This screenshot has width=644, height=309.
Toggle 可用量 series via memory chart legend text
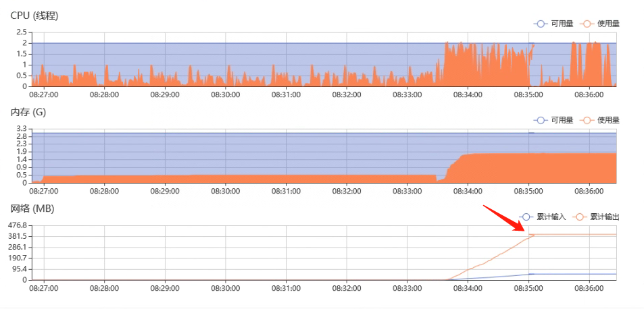[562, 120]
